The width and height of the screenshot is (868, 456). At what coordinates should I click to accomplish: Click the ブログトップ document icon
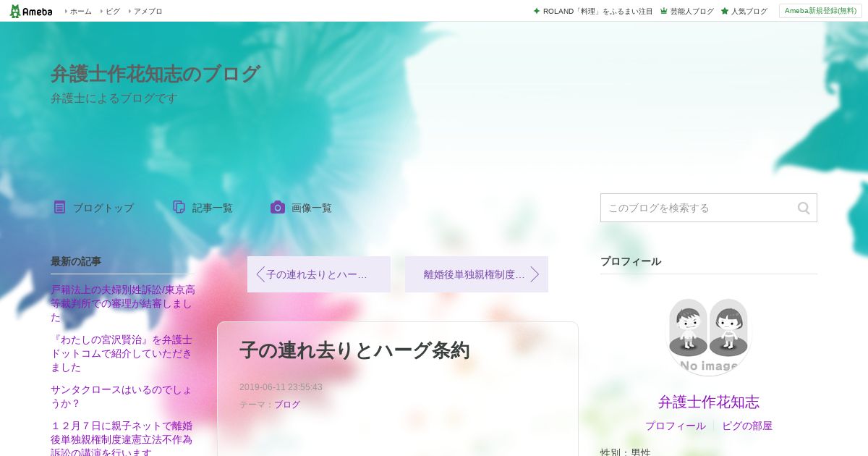click(x=59, y=207)
